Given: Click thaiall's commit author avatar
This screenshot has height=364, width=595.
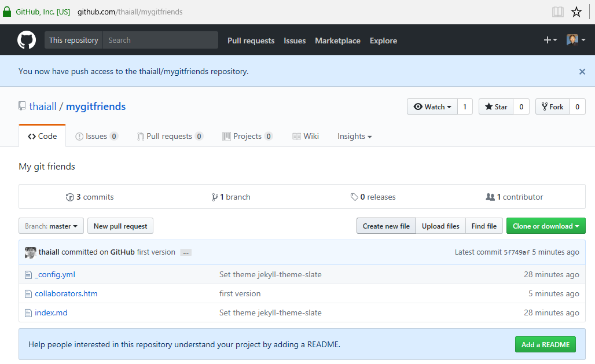Looking at the screenshot, I should (30, 252).
